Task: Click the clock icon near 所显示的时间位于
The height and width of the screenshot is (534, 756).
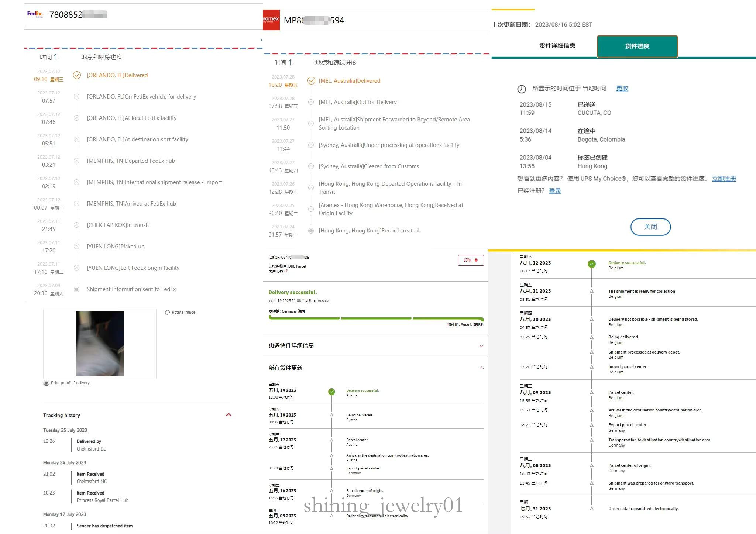Action: [x=521, y=89]
